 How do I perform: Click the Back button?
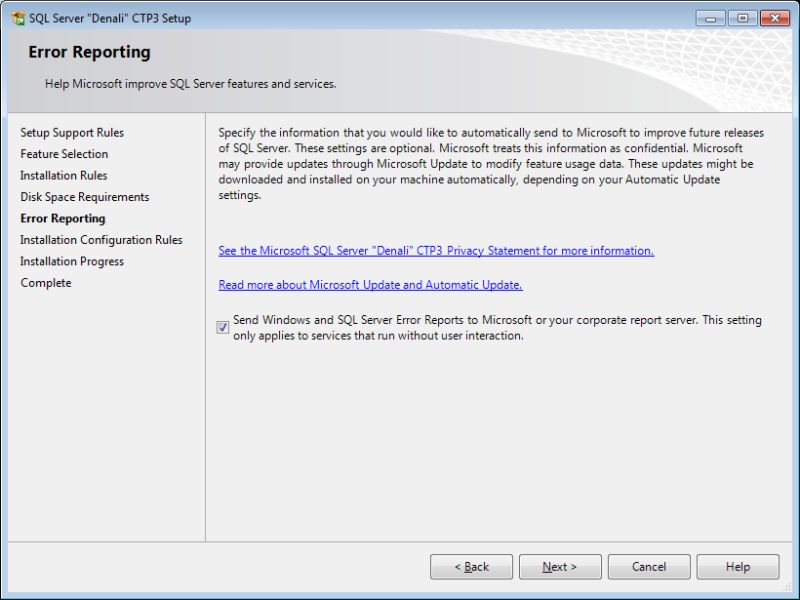[472, 566]
